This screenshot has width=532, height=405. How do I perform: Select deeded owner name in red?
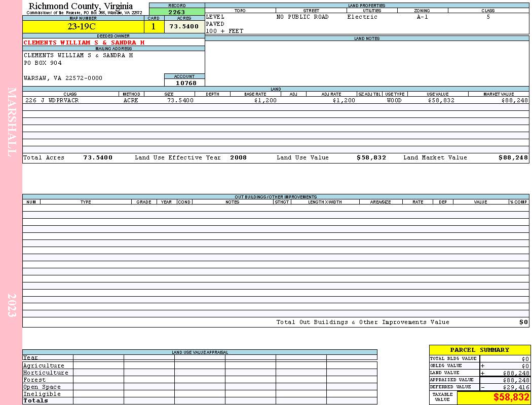(84, 43)
